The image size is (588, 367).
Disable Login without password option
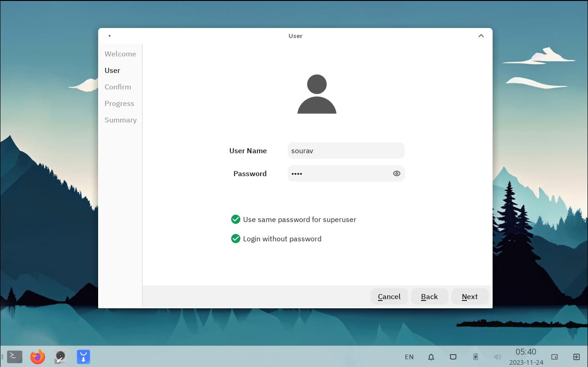236,239
